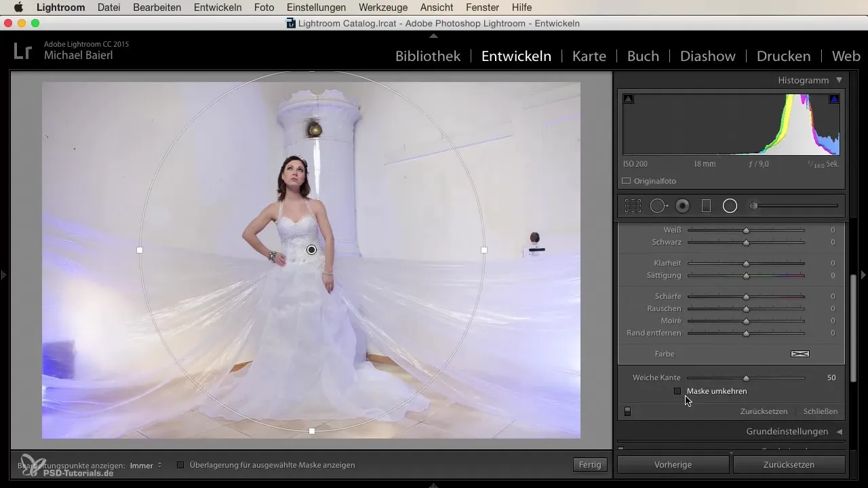868x488 pixels.
Task: Activate the red eye correction tool
Action: tap(682, 206)
